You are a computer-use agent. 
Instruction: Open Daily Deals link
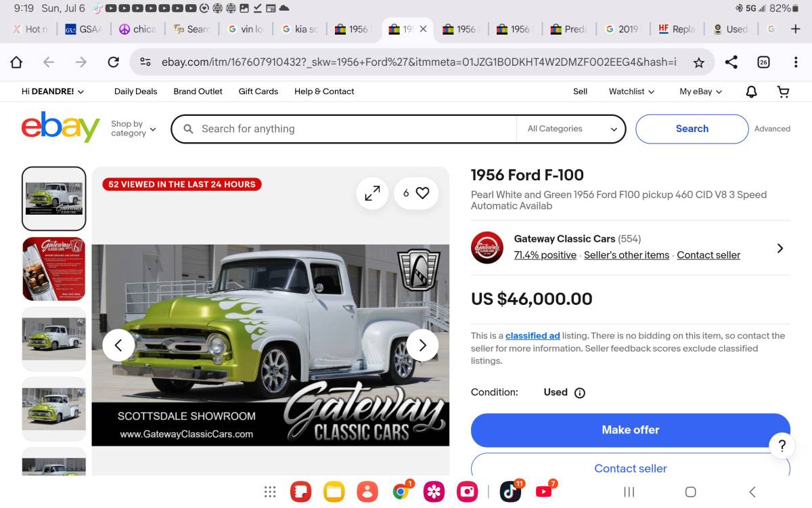click(x=135, y=91)
